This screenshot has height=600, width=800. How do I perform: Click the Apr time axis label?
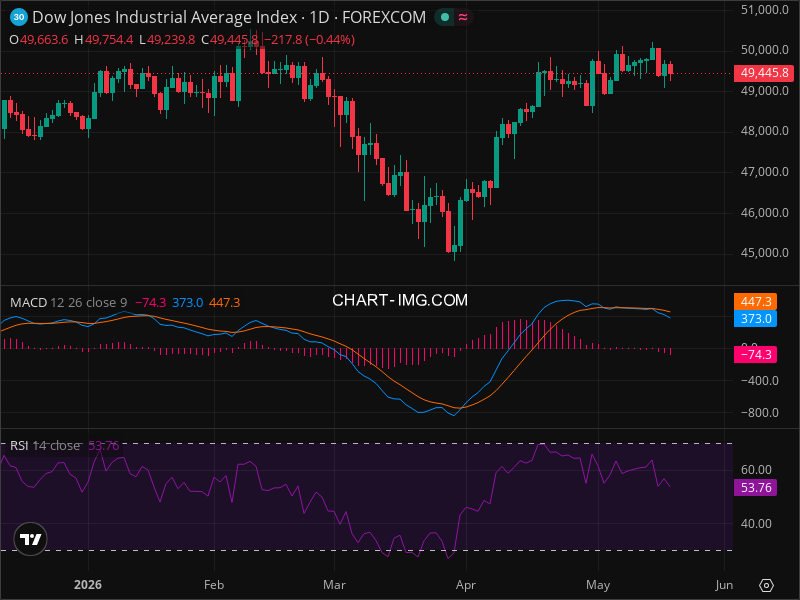466,585
